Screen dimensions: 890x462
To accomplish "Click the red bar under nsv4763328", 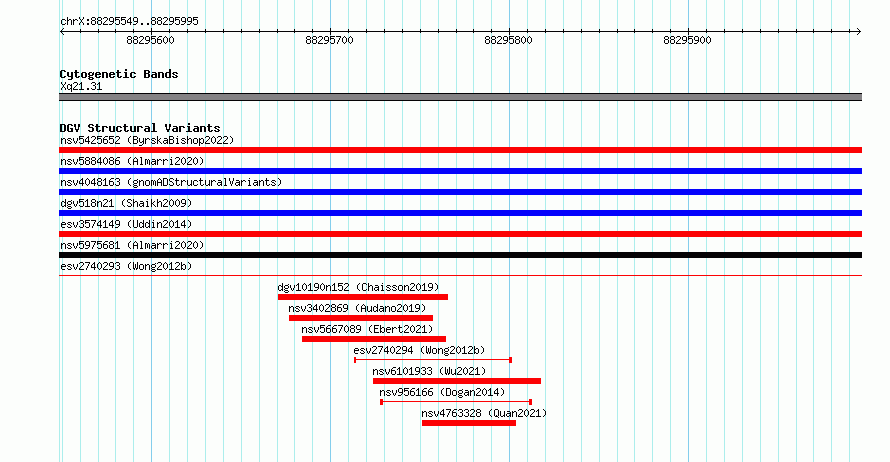I will (469, 423).
